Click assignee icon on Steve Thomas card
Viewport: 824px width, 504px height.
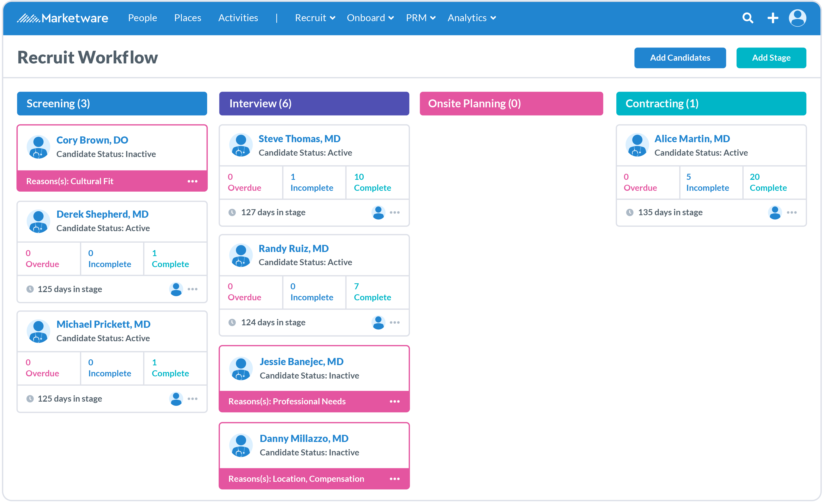378,212
